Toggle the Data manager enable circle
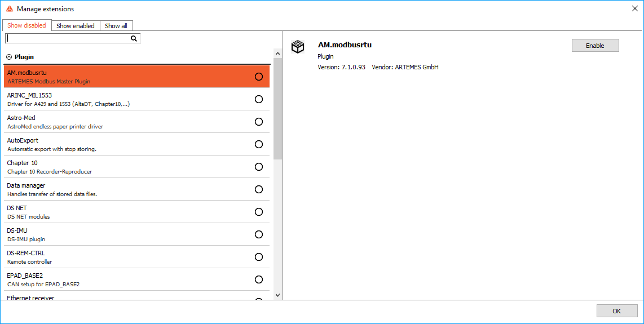Image resolution: width=644 pixels, height=324 pixels. tap(259, 189)
